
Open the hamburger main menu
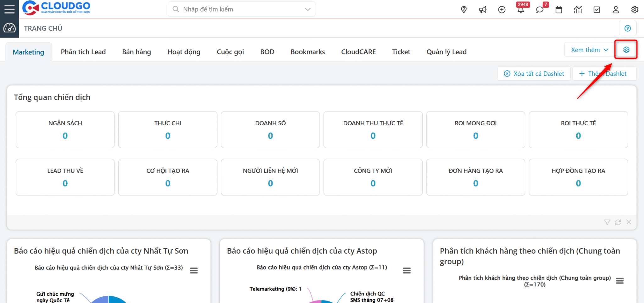(x=9, y=9)
